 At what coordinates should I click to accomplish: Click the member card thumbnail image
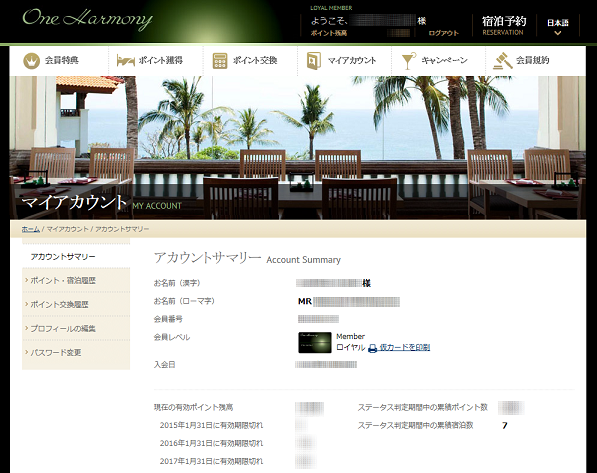[315, 342]
